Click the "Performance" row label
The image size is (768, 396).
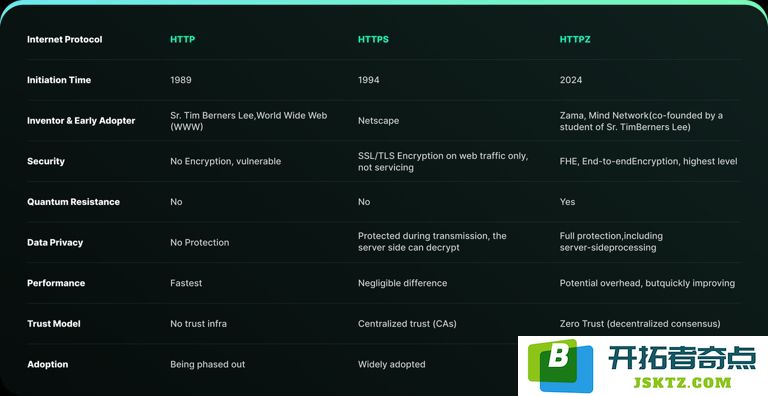[56, 283]
